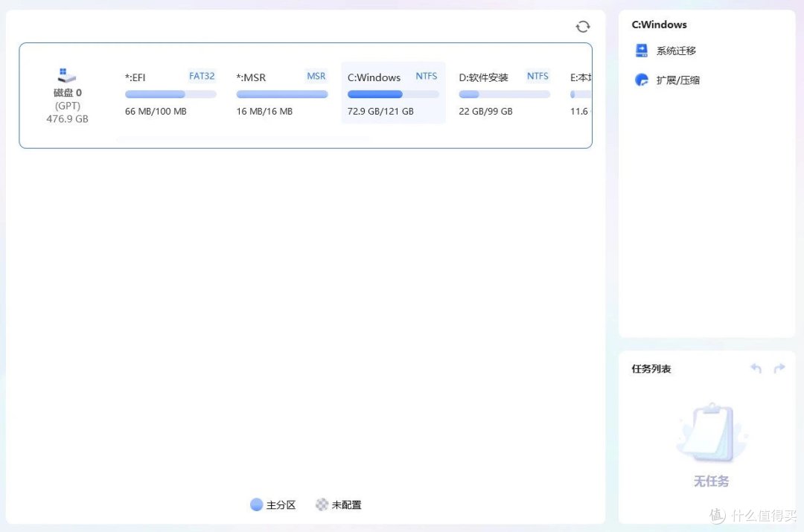Click the (GPT) disk type label
This screenshot has height=532, width=804.
point(67,106)
